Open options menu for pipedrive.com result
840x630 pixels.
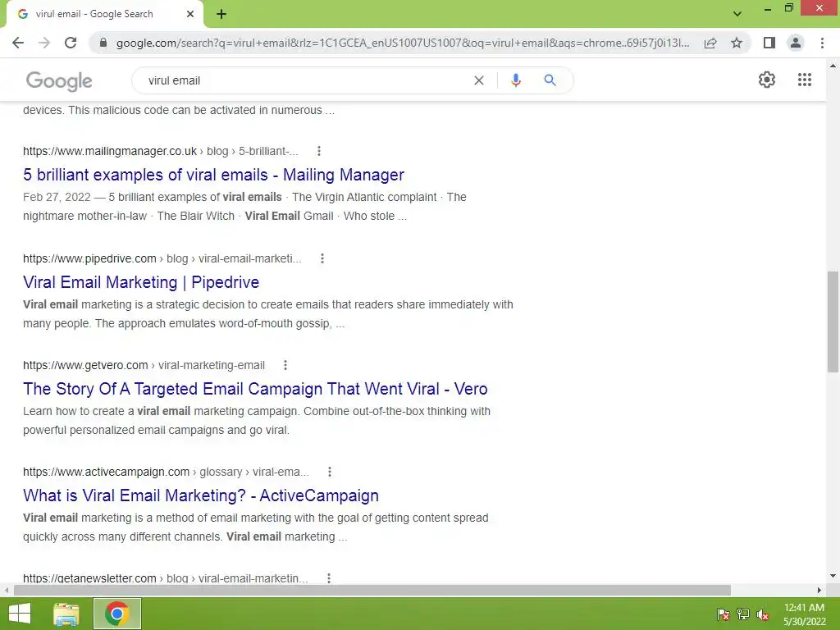322,258
